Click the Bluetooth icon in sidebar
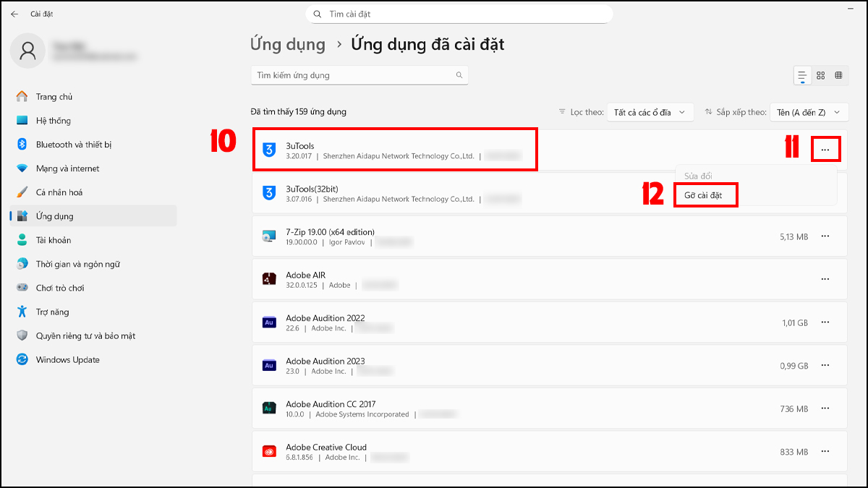Screen dimensions: 868x488 [x=22, y=145]
